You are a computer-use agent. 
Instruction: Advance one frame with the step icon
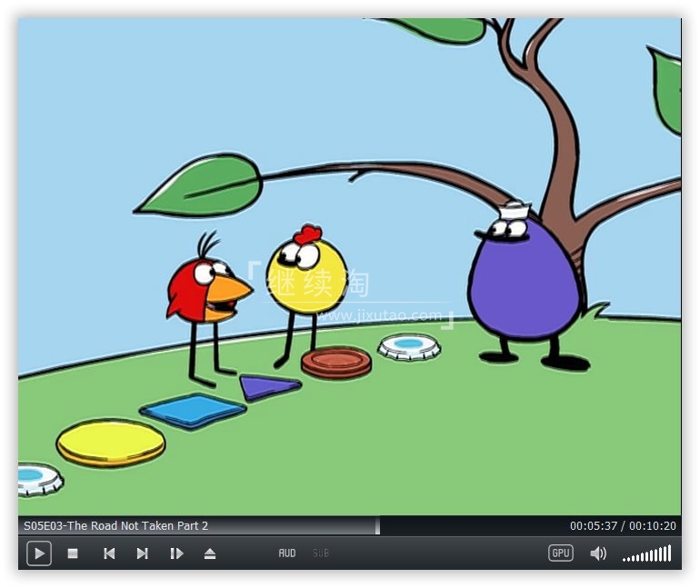pos(176,553)
